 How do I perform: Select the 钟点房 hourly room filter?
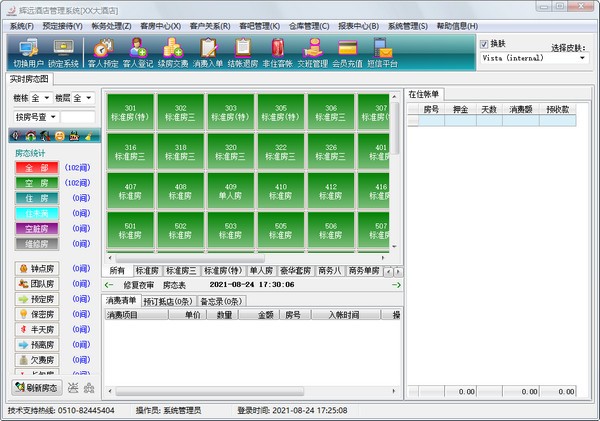coord(37,269)
